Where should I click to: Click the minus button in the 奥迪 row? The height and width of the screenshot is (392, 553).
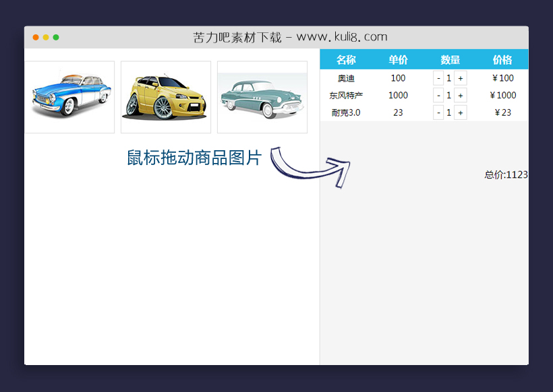pyautogui.click(x=438, y=77)
